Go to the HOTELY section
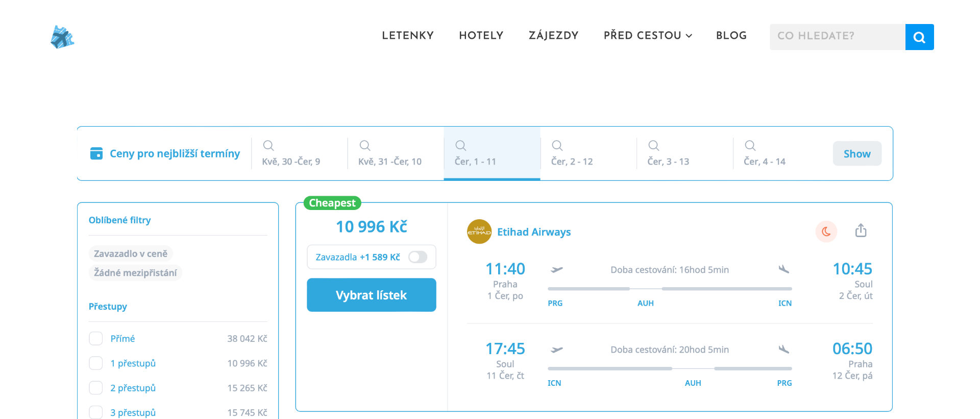980x419 pixels. tap(481, 36)
